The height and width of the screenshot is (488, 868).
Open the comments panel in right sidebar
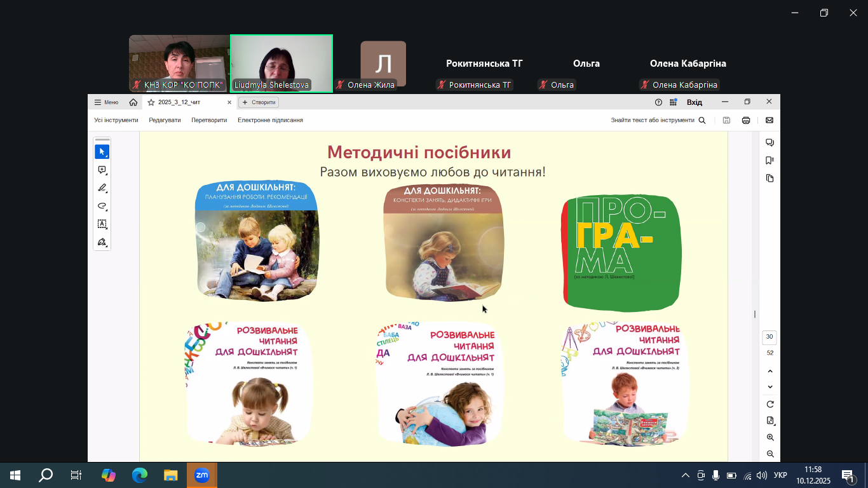[770, 142]
